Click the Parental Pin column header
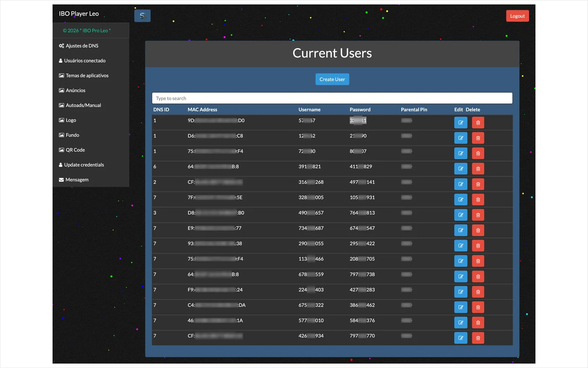The image size is (588, 368). click(414, 110)
